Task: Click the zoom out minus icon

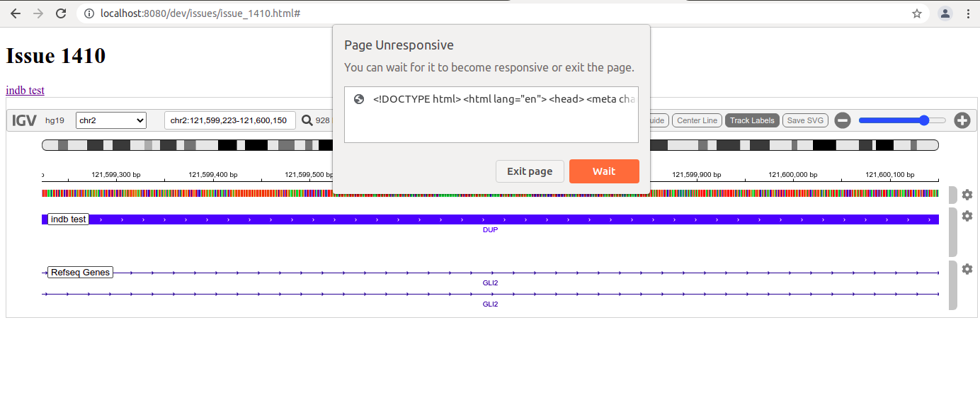Action: (x=842, y=120)
